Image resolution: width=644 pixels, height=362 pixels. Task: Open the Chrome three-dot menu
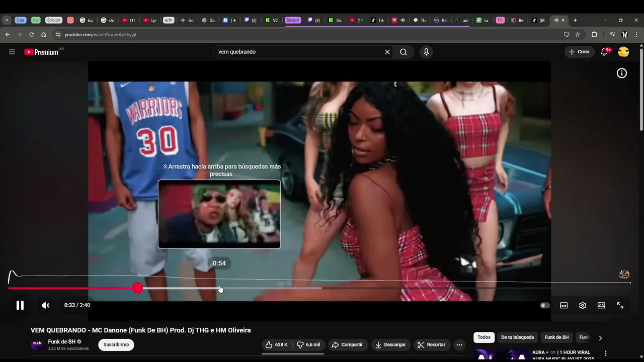637,35
